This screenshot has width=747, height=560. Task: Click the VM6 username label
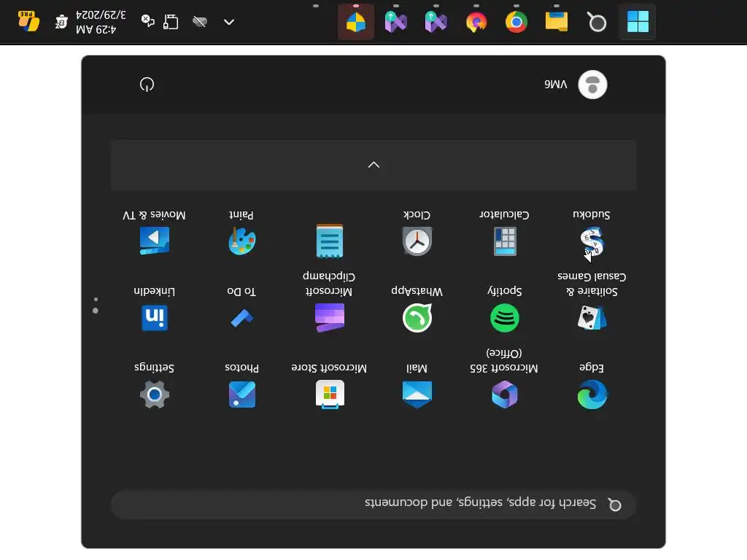(x=555, y=85)
